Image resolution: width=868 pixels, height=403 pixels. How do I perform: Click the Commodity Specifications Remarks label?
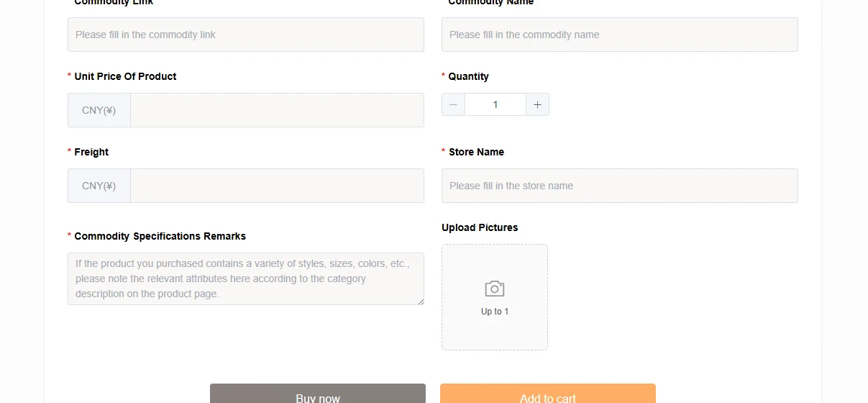click(160, 236)
